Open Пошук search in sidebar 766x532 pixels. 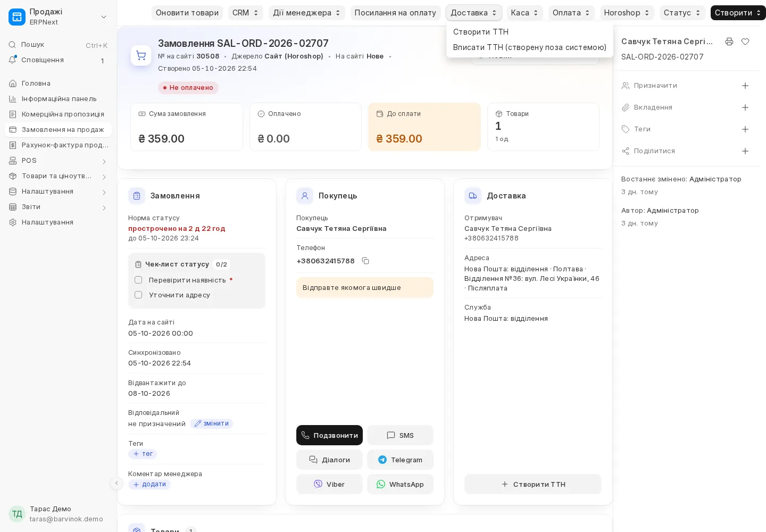pyautogui.click(x=58, y=45)
